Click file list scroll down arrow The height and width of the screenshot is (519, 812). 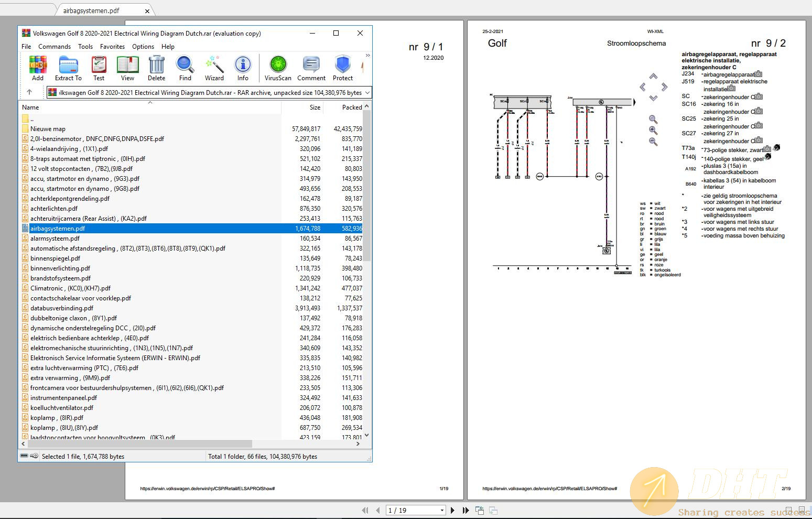pos(367,435)
